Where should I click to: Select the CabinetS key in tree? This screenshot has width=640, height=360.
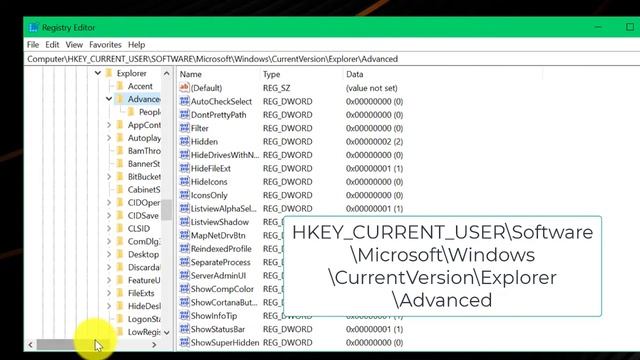(144, 189)
